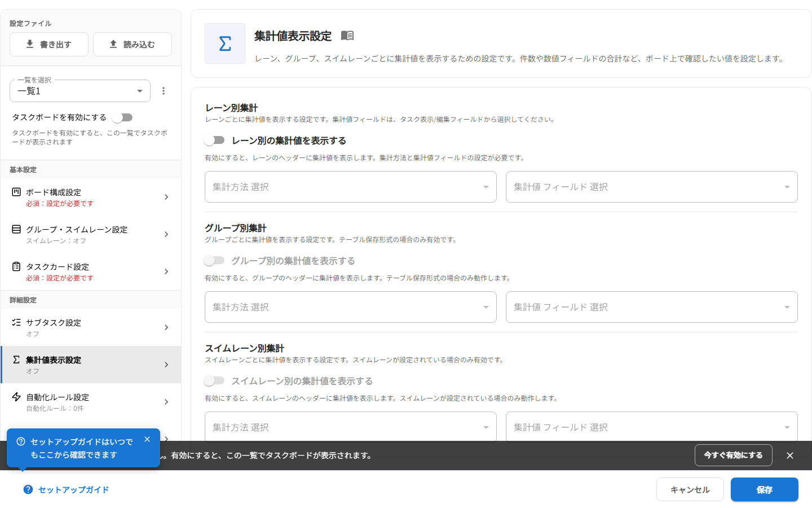The height and width of the screenshot is (508, 812).
Task: Open グループ・スイムレーン設定 menu item
Action: (x=91, y=234)
